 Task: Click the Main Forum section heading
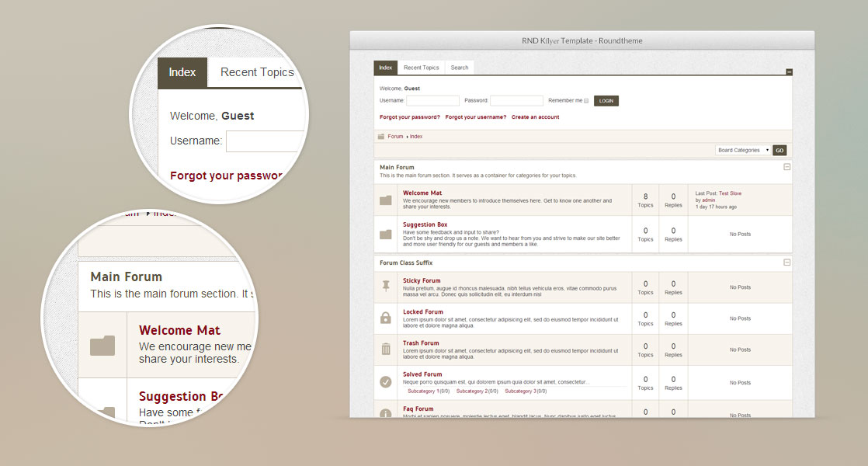point(397,167)
